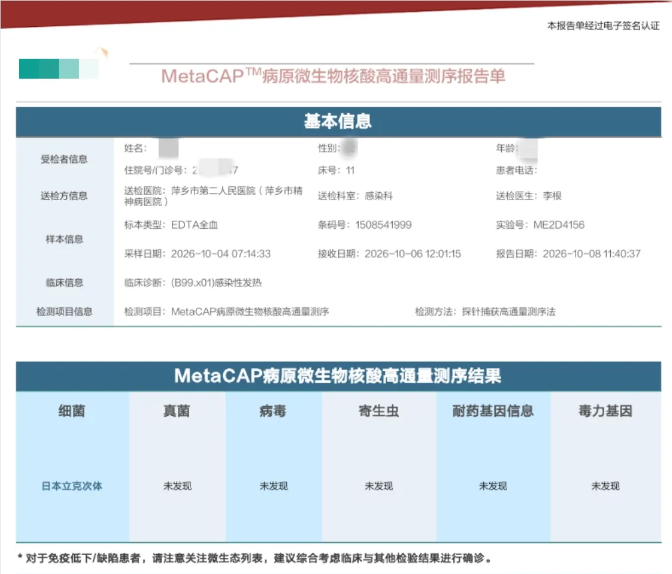Click the '受检者信息' row label
The width and height of the screenshot is (672, 574).
click(x=64, y=159)
